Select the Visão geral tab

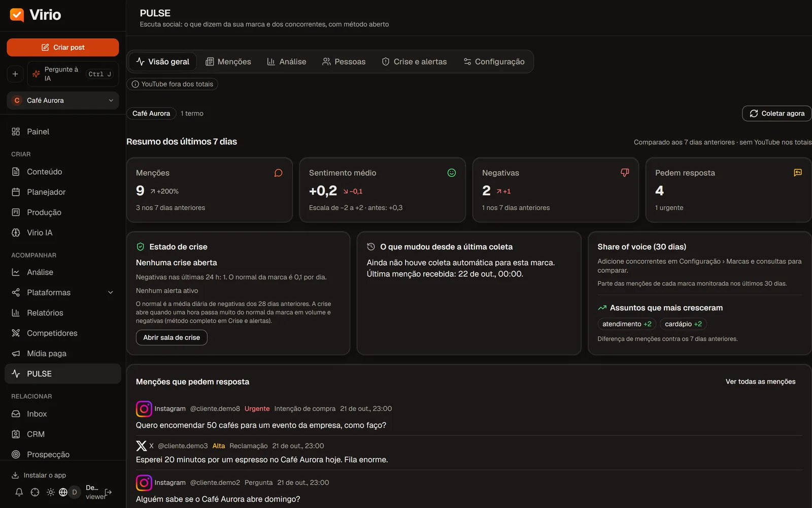162,61
